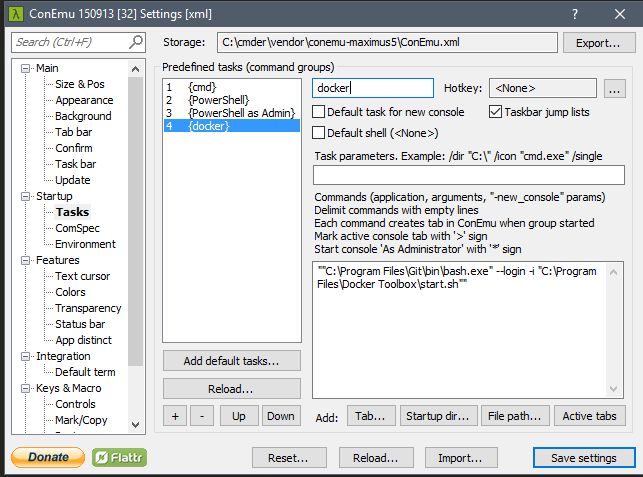Open the ComSpec settings page
The image size is (643, 477).
(78, 228)
